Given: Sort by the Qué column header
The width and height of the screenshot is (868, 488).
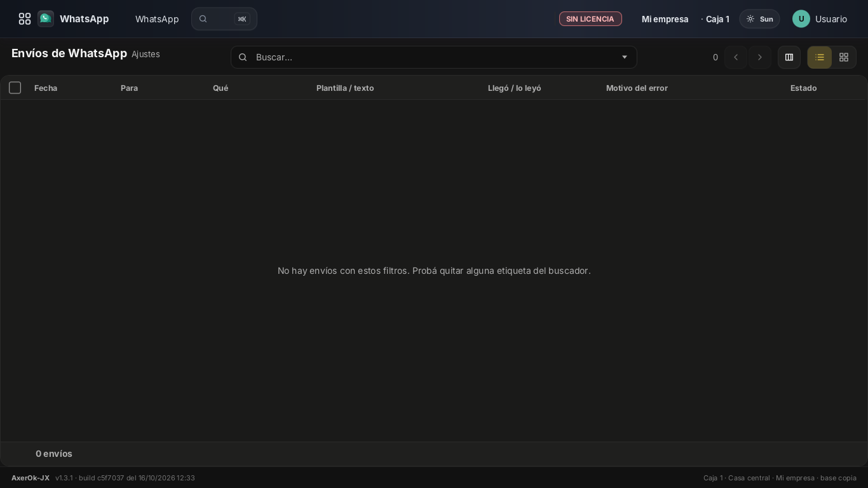Looking at the screenshot, I should point(220,88).
